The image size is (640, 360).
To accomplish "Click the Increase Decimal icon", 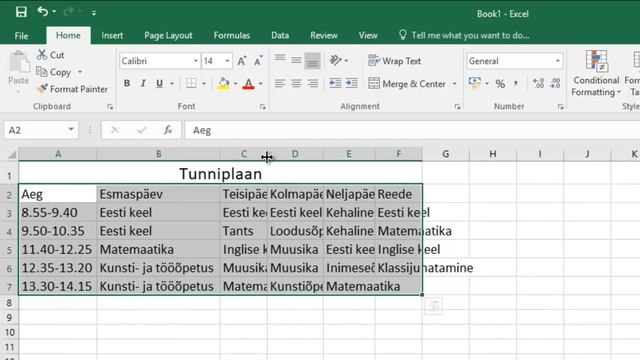I will (538, 83).
